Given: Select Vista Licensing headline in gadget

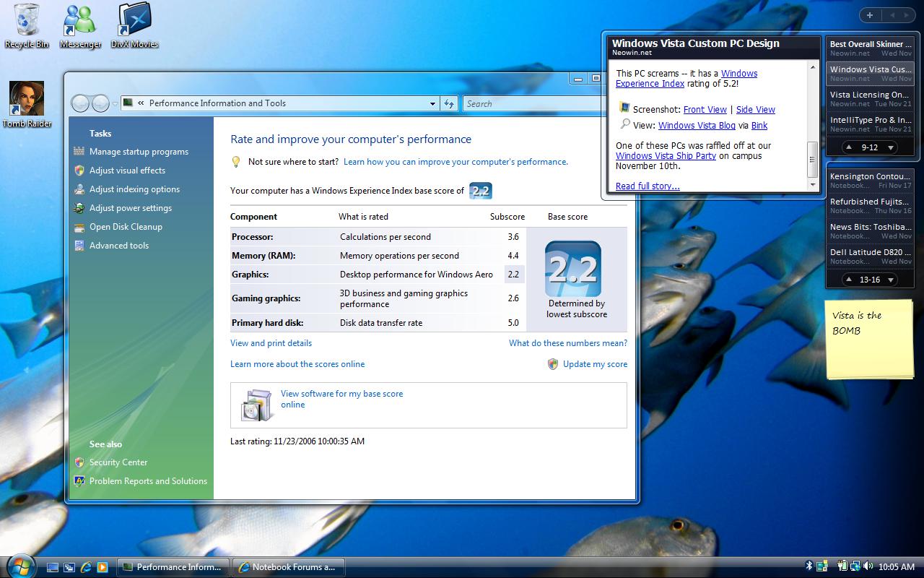Looking at the screenshot, I should coord(871,99).
